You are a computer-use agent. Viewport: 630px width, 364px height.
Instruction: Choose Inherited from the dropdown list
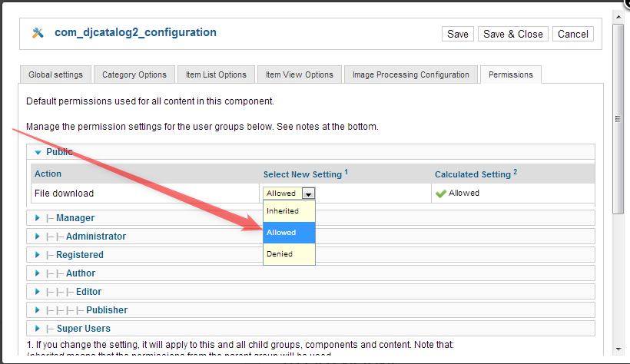click(289, 211)
